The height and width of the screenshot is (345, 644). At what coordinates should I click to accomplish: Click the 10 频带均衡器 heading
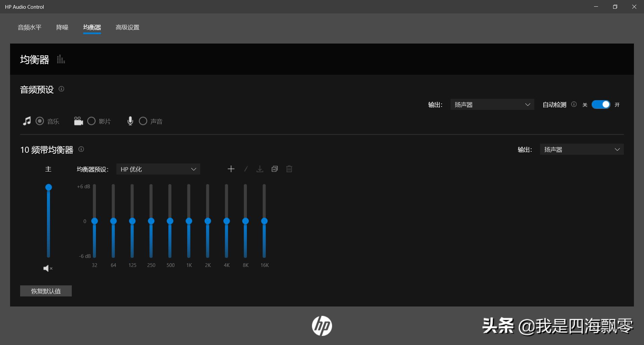pyautogui.click(x=47, y=150)
